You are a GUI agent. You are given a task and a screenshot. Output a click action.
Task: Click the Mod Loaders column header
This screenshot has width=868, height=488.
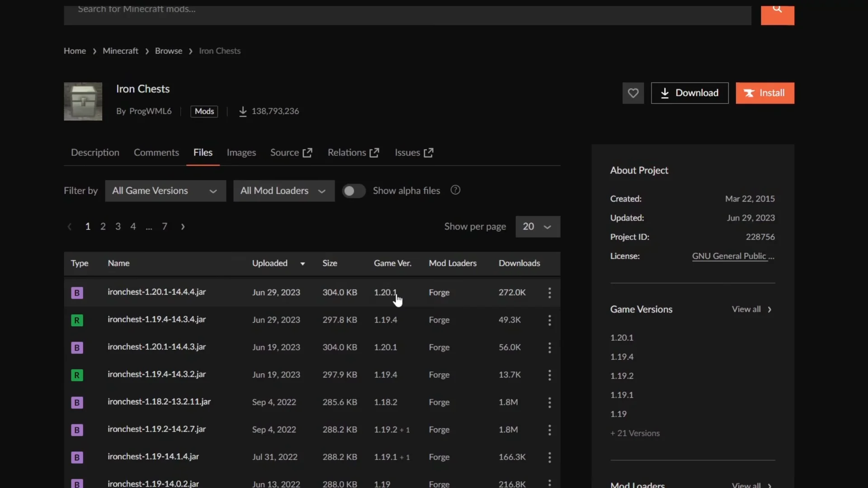453,263
